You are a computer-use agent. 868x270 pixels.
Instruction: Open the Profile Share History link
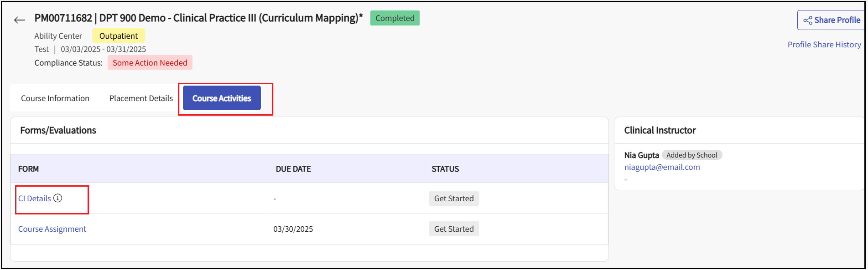(x=824, y=45)
